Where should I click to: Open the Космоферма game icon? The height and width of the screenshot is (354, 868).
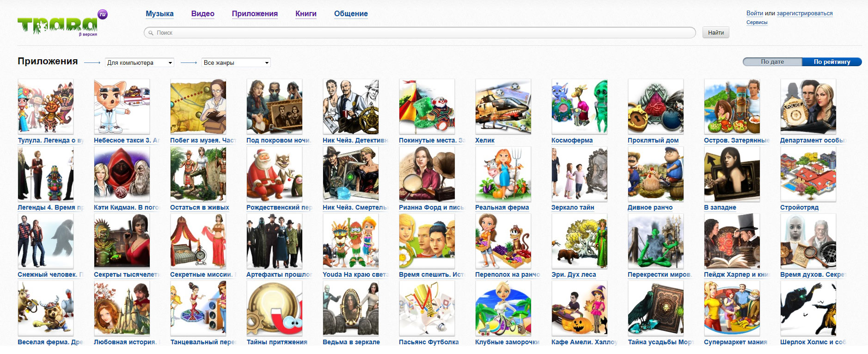[579, 107]
